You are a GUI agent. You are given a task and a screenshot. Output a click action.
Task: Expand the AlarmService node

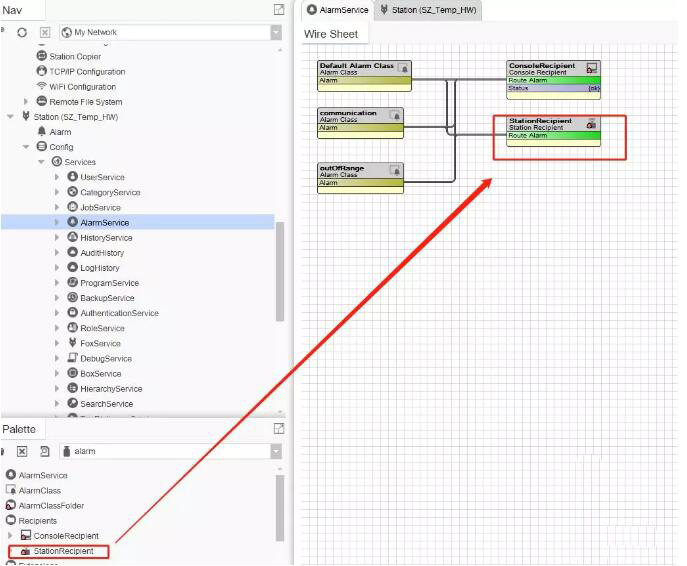tap(57, 223)
